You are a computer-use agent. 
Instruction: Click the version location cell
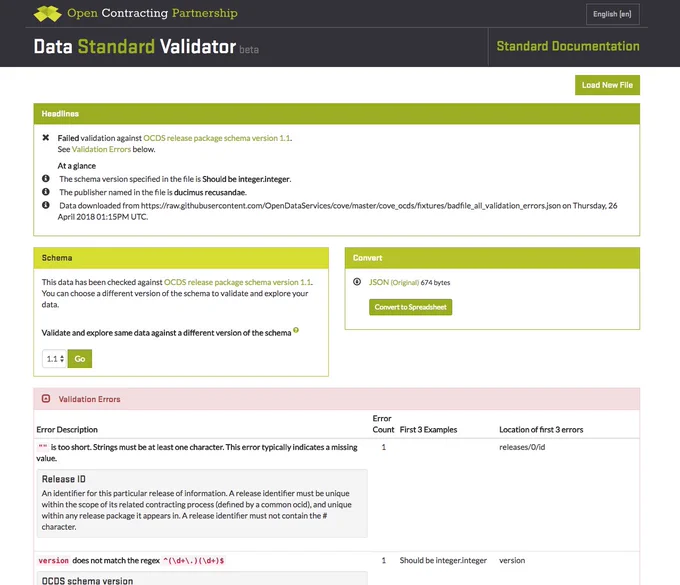512,560
